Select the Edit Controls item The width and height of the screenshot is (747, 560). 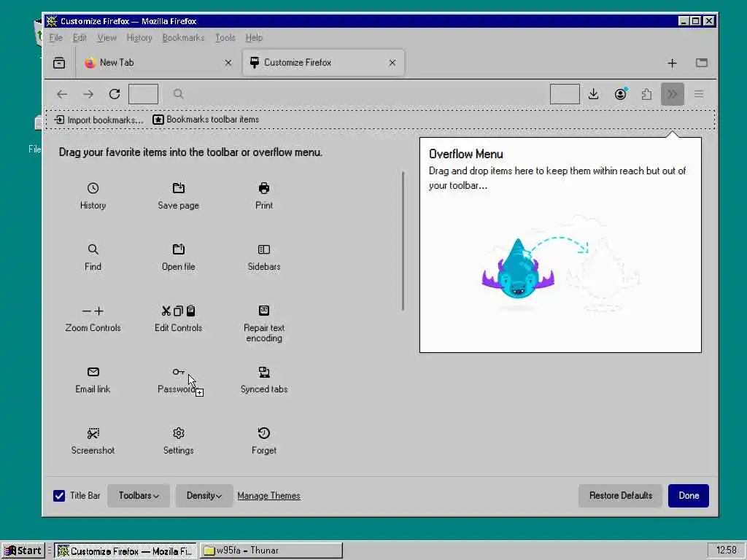click(x=178, y=319)
